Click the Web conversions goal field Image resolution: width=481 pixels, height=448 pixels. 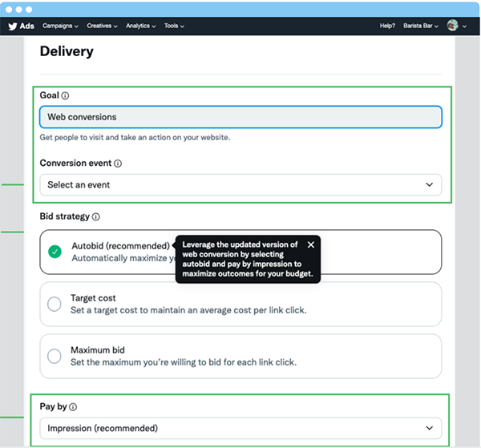(240, 117)
